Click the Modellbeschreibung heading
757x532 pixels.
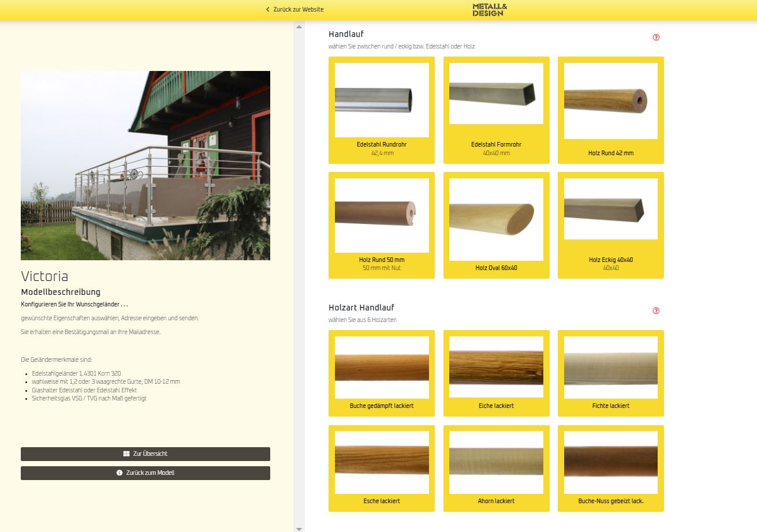[61, 292]
